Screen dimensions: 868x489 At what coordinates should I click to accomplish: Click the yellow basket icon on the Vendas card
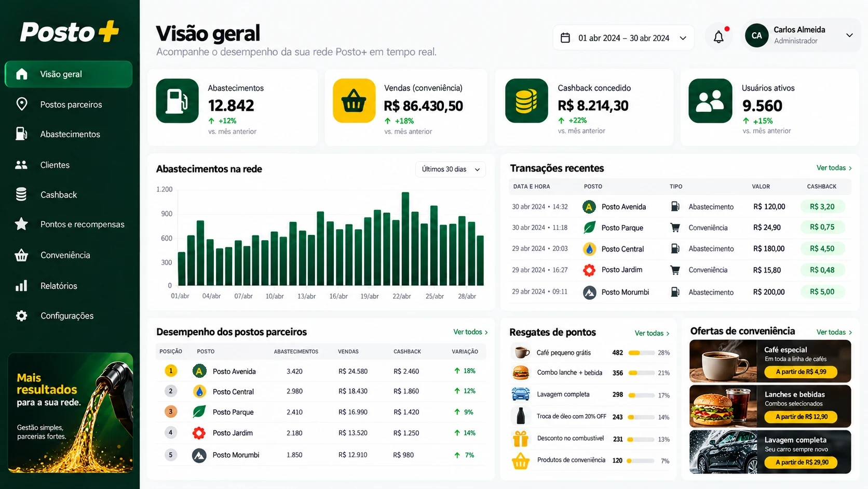point(354,101)
